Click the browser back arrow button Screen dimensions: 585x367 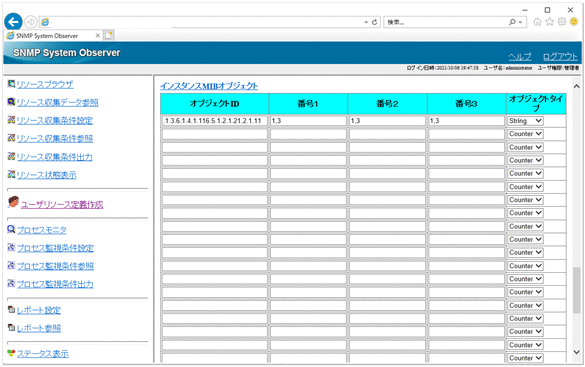coord(13,22)
